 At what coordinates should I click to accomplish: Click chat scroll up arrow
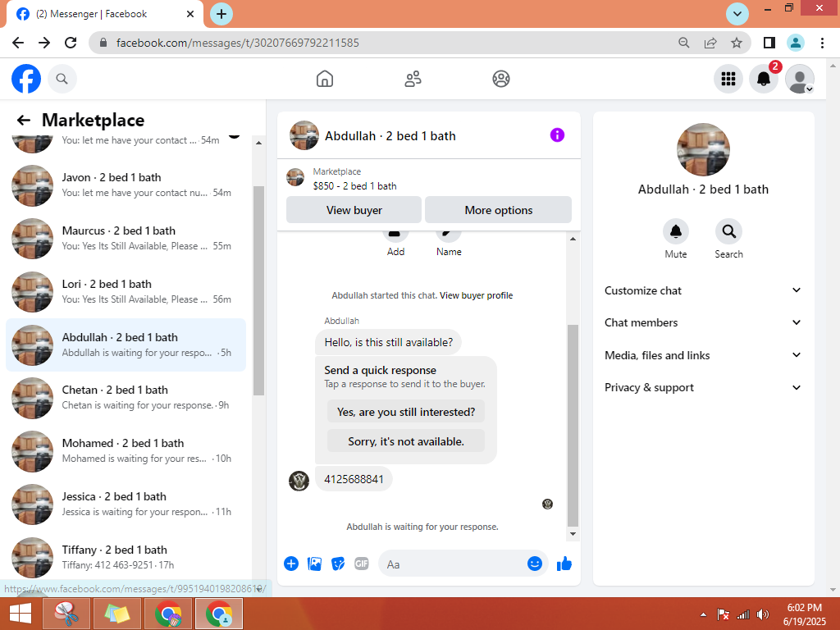coord(573,239)
